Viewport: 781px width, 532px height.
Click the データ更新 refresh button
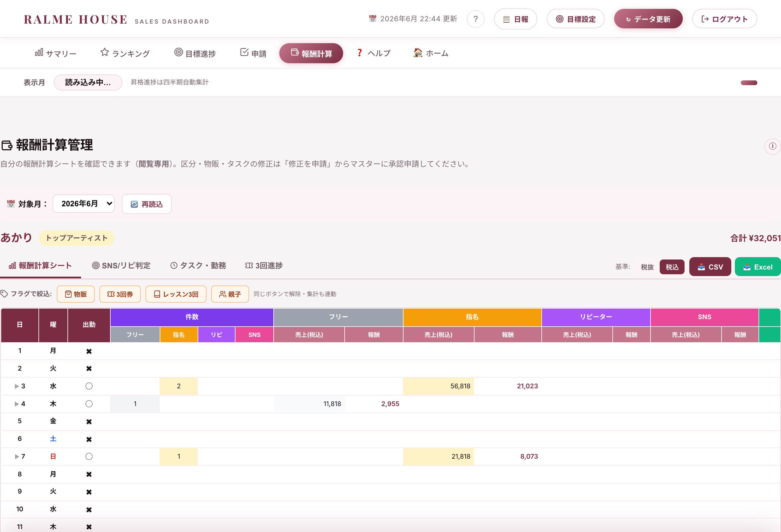tap(648, 19)
